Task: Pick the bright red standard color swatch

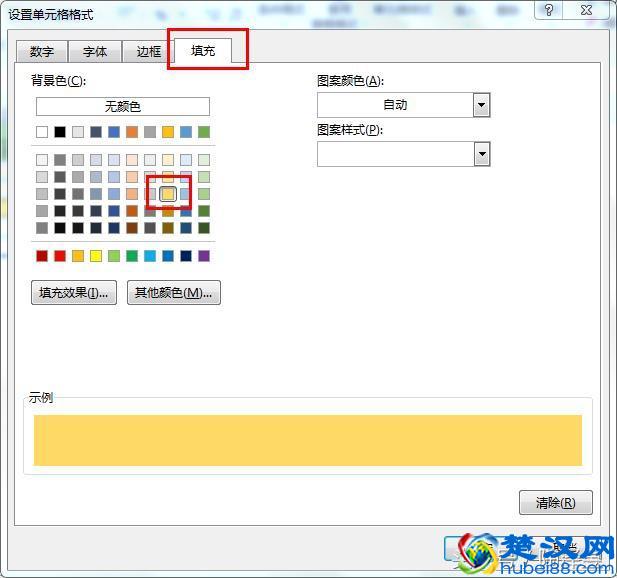Action: (60, 256)
